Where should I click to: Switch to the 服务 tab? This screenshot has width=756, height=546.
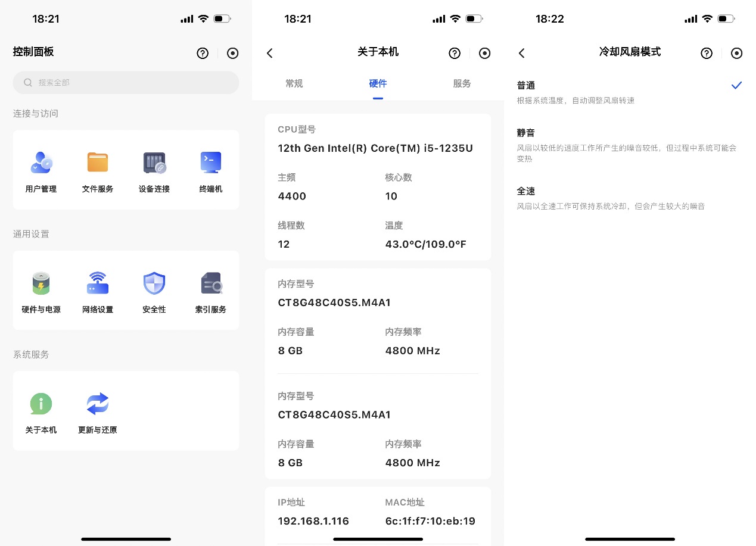(x=462, y=84)
